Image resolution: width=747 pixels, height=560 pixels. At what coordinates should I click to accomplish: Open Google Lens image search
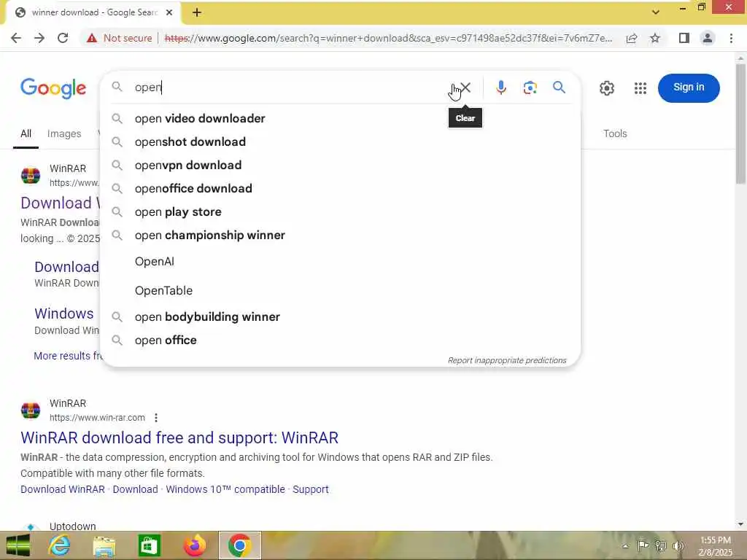(530, 87)
